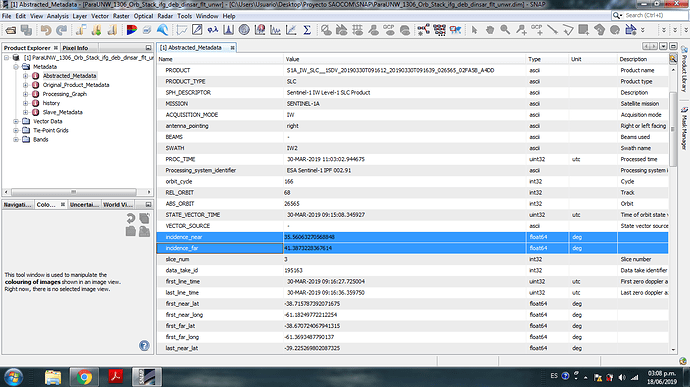Screen dimensions: 690x387
Task: Click the Type column header
Action: 548,59
